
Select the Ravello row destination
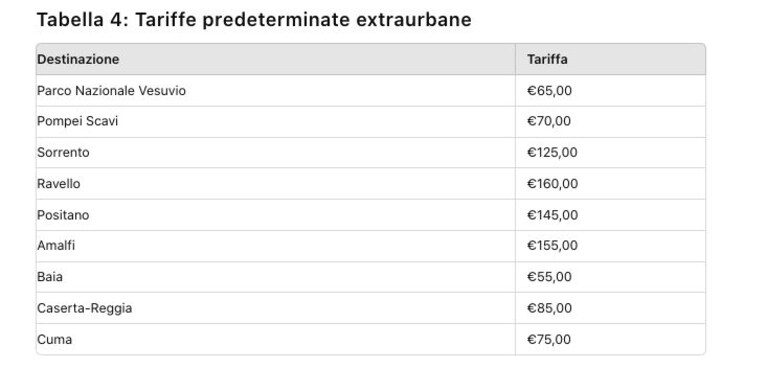tap(275, 184)
